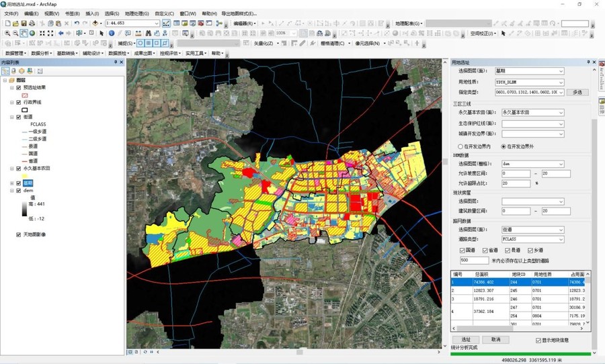Click the Go To XY tool

pos(165,33)
